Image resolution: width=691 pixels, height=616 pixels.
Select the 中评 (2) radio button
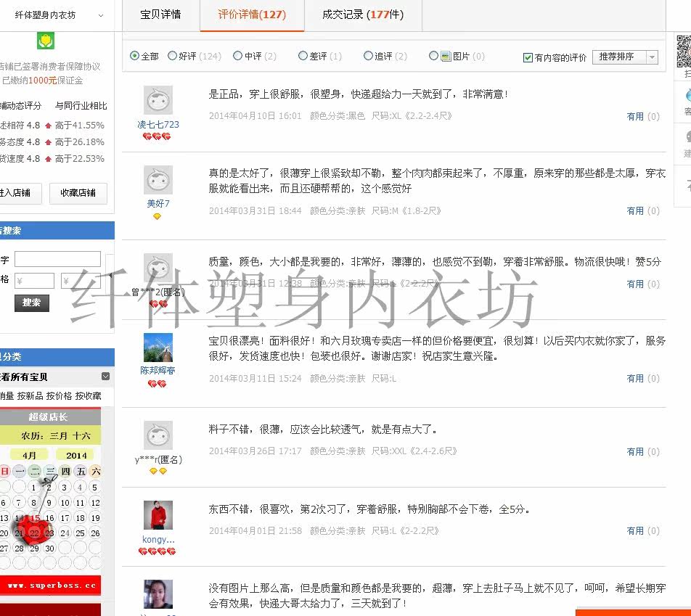[237, 56]
